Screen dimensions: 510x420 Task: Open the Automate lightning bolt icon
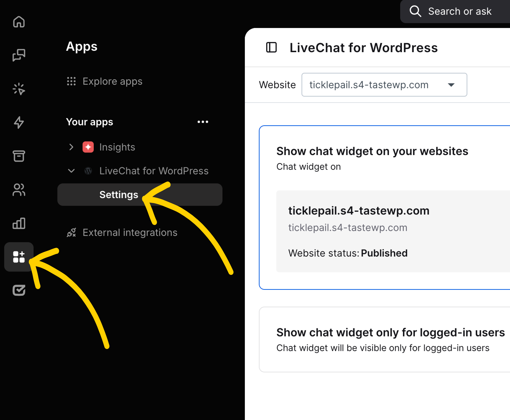(x=19, y=122)
